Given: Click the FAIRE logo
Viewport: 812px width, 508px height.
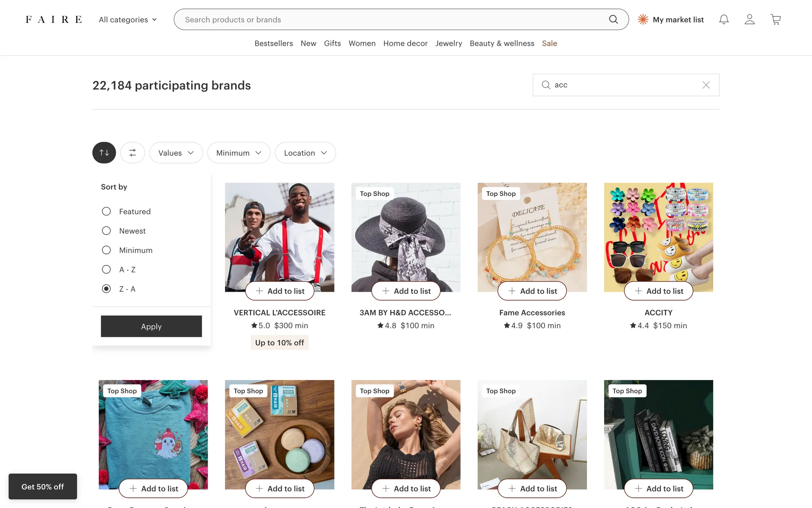Looking at the screenshot, I should (x=54, y=19).
